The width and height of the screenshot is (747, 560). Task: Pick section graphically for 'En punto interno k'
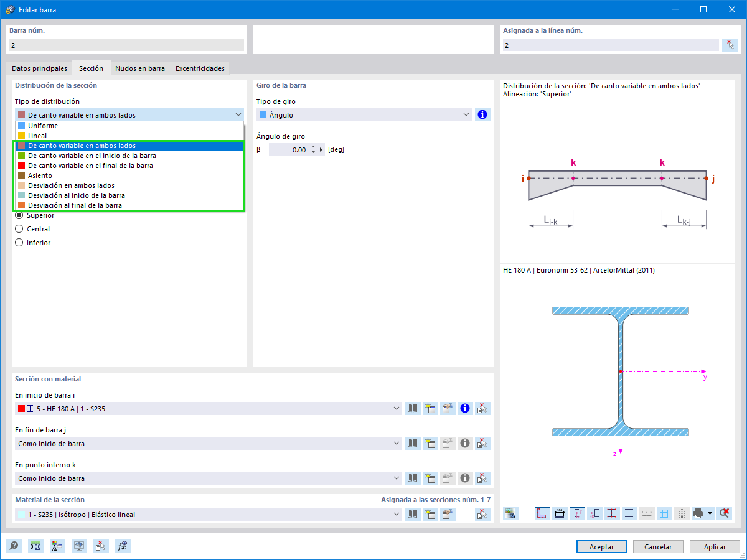[x=482, y=478]
